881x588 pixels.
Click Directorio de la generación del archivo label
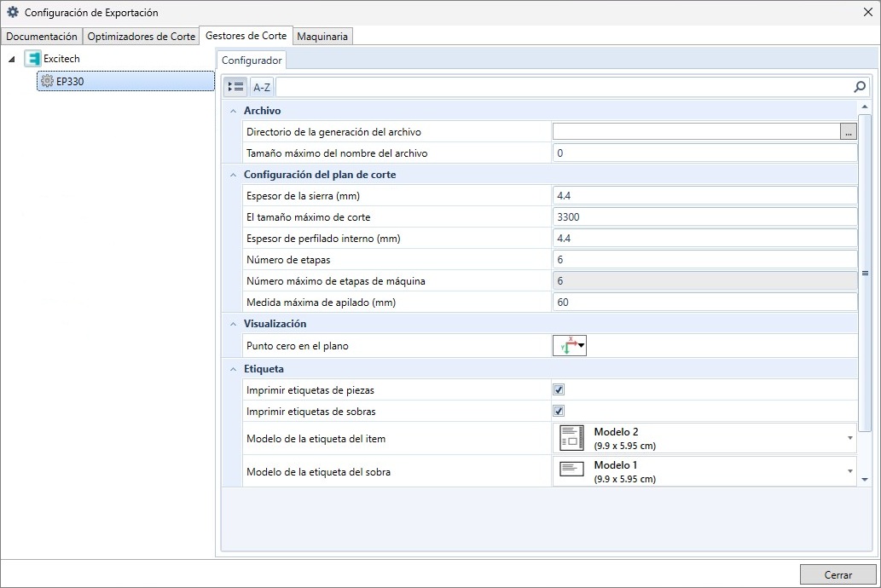point(333,132)
